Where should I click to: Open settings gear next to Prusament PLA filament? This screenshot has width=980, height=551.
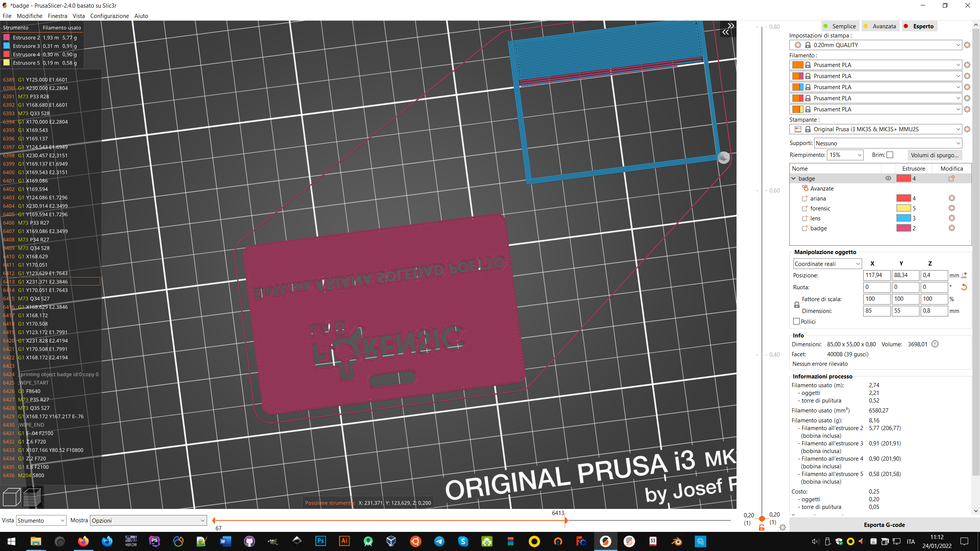[x=967, y=65]
